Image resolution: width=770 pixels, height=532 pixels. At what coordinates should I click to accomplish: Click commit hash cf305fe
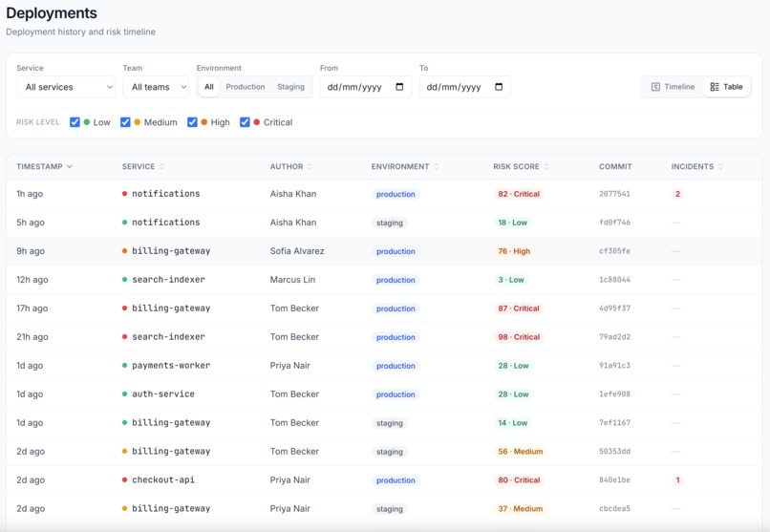614,251
